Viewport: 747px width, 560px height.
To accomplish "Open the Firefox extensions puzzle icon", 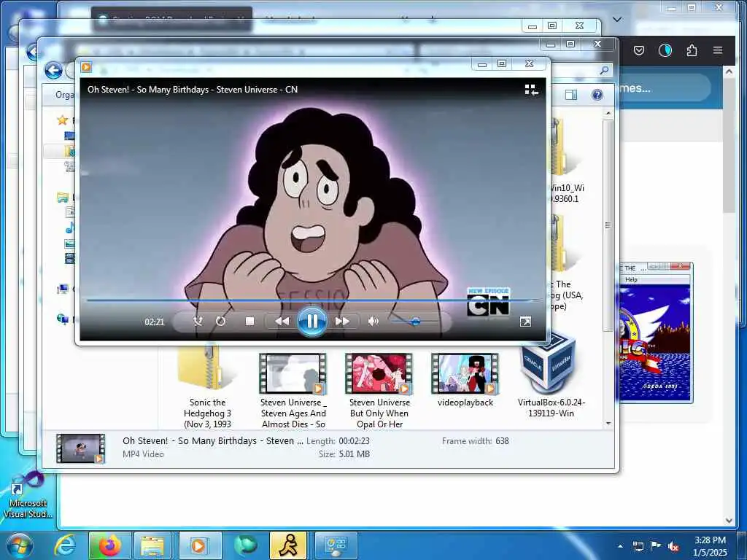I will click(692, 50).
